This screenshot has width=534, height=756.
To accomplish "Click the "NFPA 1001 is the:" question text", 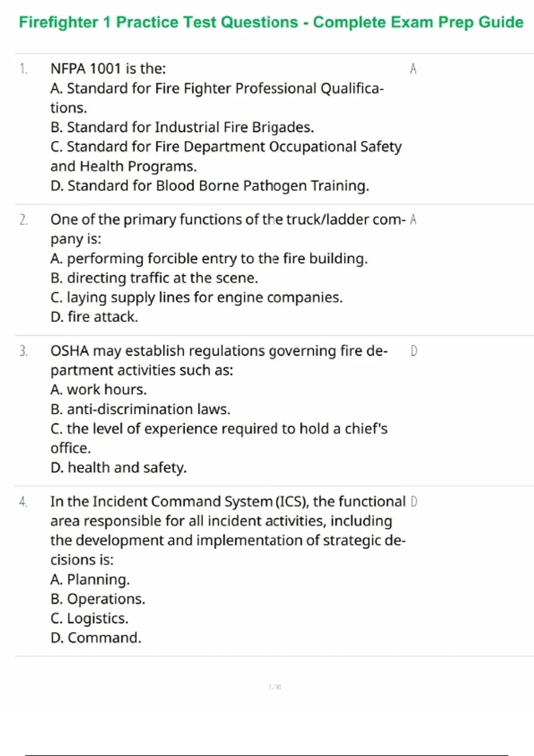I will (x=108, y=69).
